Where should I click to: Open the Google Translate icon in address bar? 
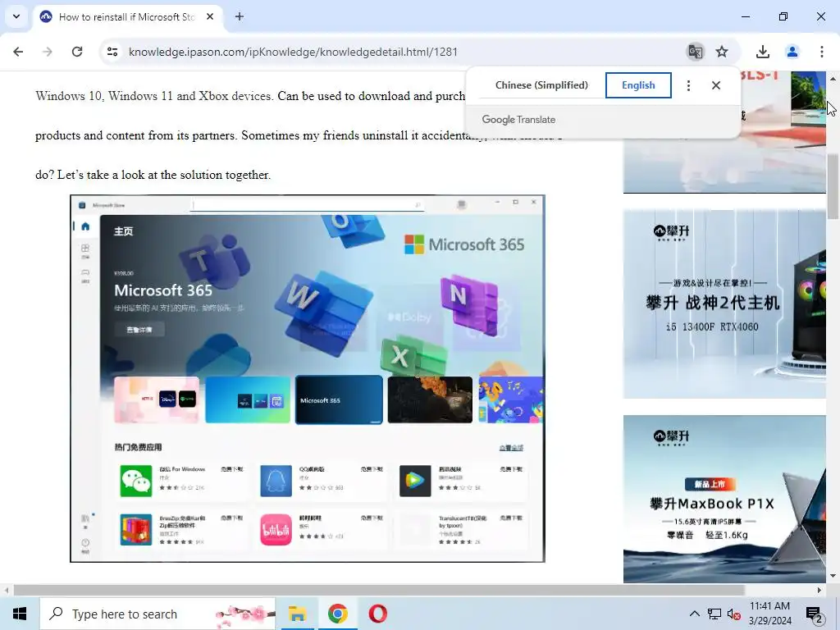tap(695, 52)
